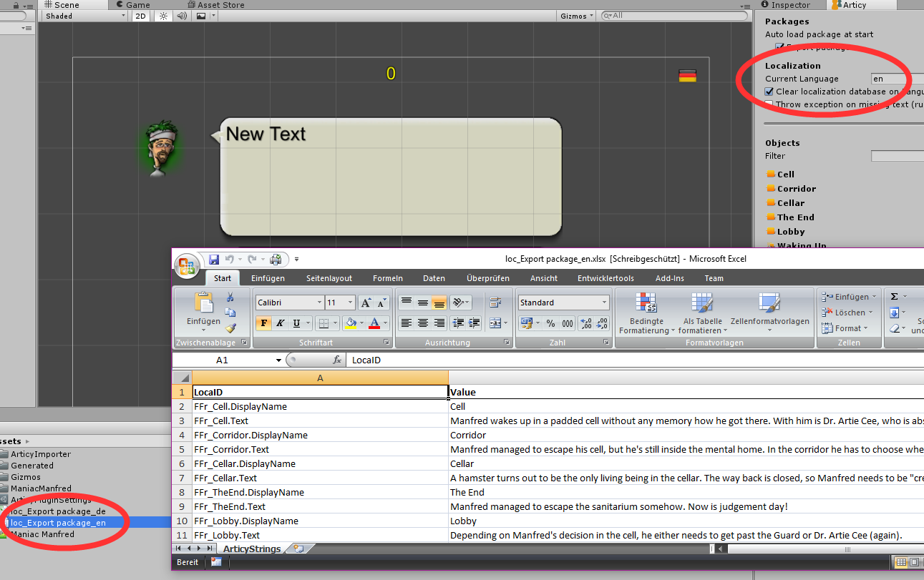Switch to the Seitenlayout ribbon tab
This screenshot has height=580, width=924.
point(329,278)
